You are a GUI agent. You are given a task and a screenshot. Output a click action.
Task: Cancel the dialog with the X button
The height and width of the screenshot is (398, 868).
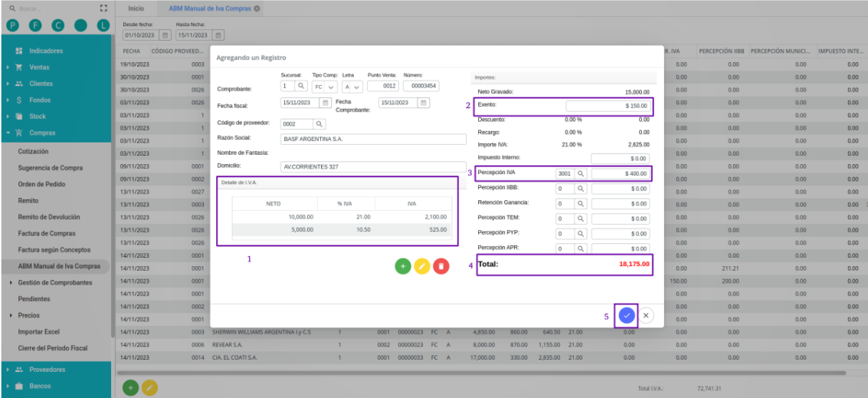(646, 315)
